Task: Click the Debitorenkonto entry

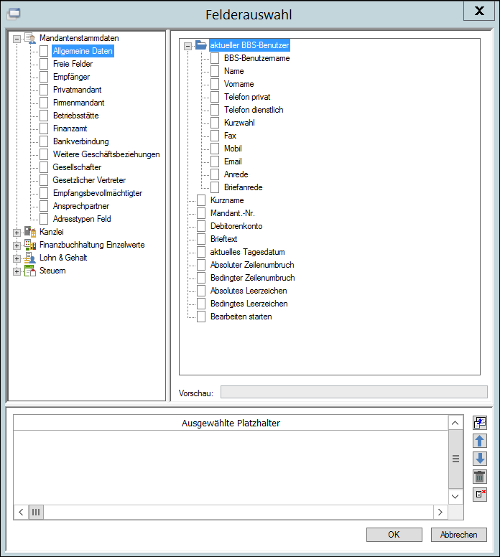Action: pyautogui.click(x=236, y=226)
